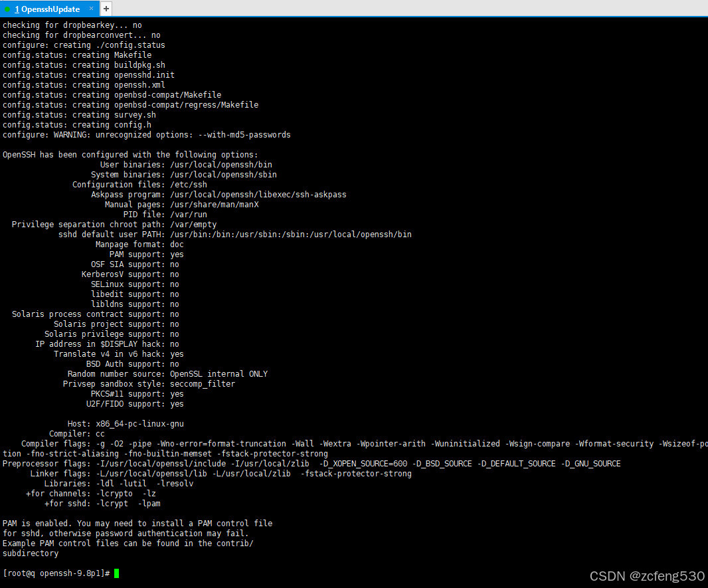Click the green connection status indicator on the tab
This screenshot has height=588, width=708.
pyautogui.click(x=7, y=9)
